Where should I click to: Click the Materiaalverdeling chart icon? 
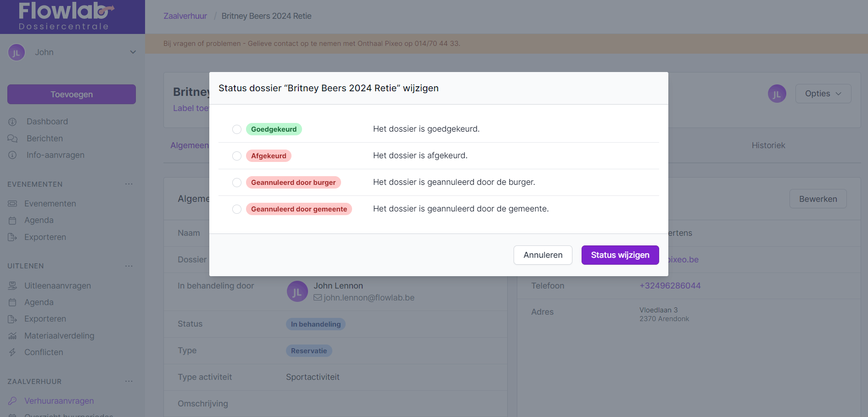pyautogui.click(x=12, y=336)
